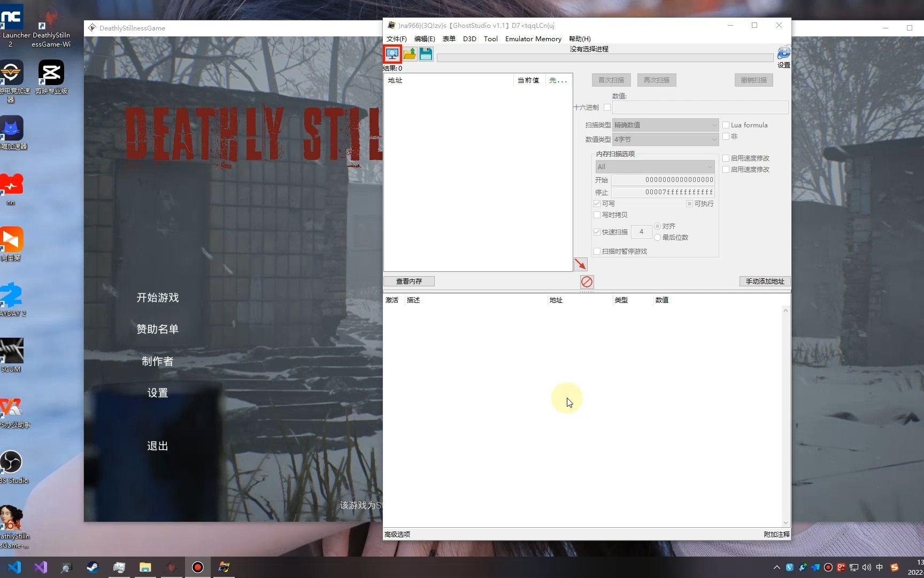Enable the 写时拷贝 copy-on-write checkbox

[597, 215]
